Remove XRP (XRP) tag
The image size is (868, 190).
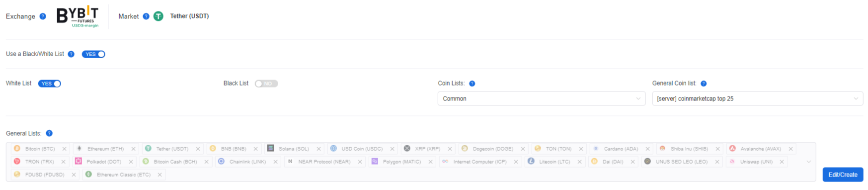[x=450, y=149]
